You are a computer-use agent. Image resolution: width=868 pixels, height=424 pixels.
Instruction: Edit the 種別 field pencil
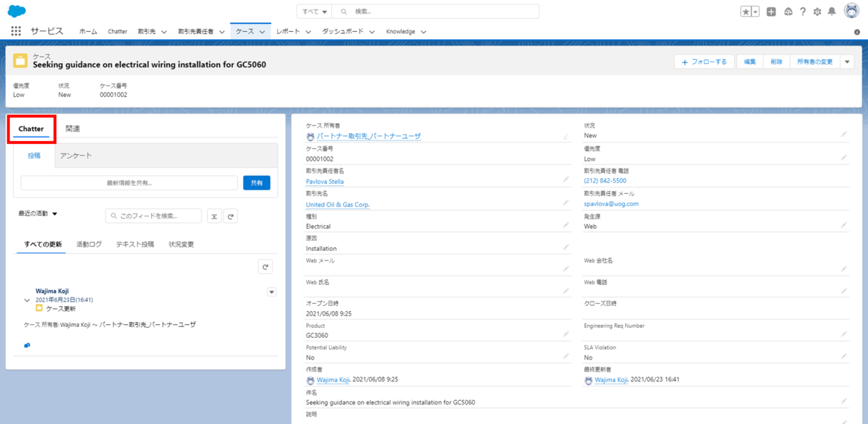[x=566, y=225]
